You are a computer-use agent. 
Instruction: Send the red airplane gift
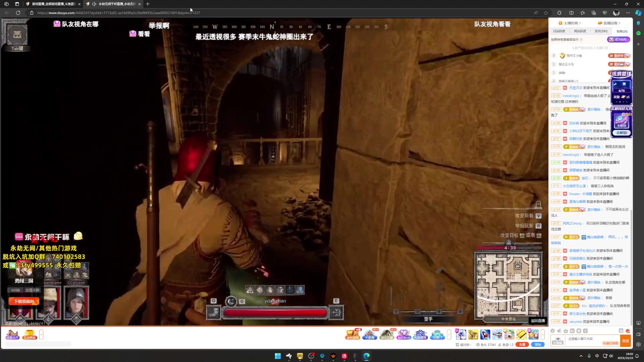tap(497, 335)
